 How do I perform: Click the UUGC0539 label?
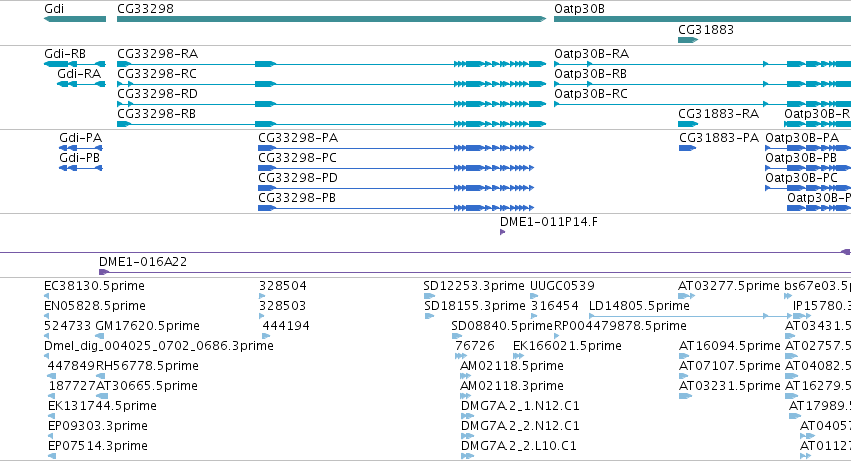click(562, 286)
